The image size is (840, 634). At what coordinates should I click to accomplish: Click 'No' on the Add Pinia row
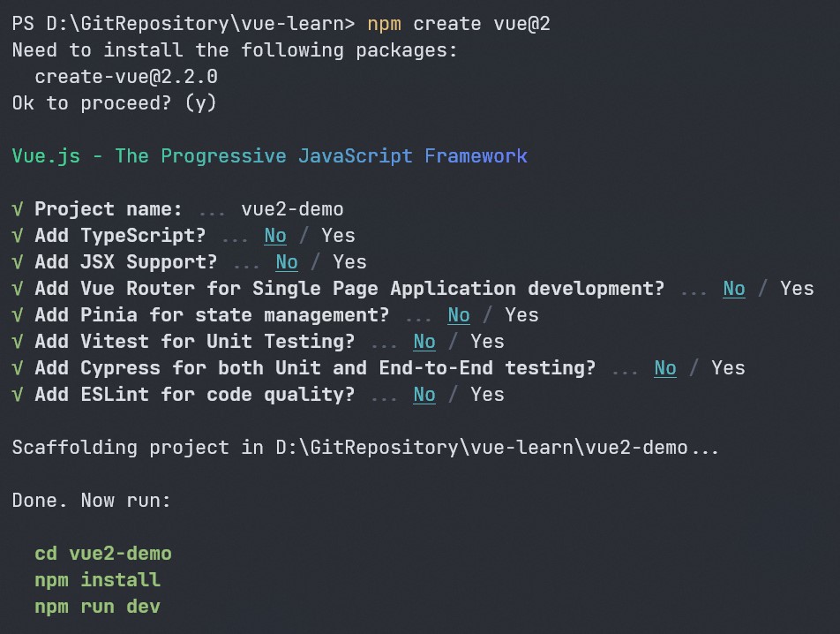[x=459, y=315]
